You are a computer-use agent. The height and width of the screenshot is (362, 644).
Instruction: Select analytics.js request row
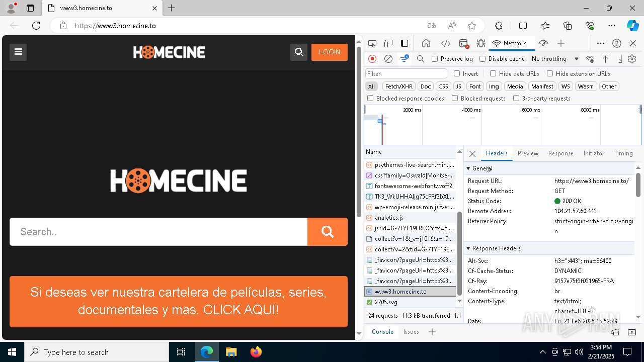click(410, 218)
